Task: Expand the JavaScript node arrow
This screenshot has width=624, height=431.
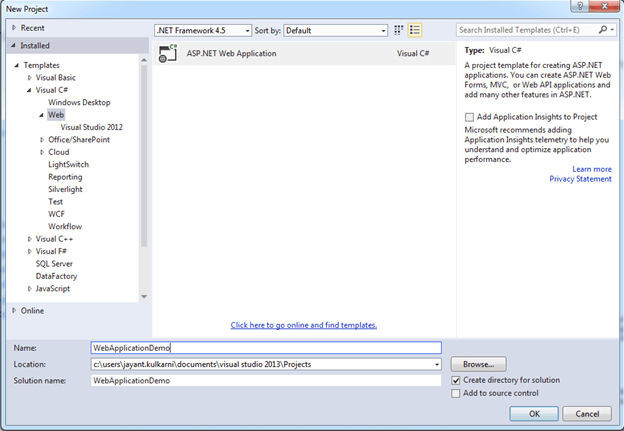Action: tap(29, 289)
